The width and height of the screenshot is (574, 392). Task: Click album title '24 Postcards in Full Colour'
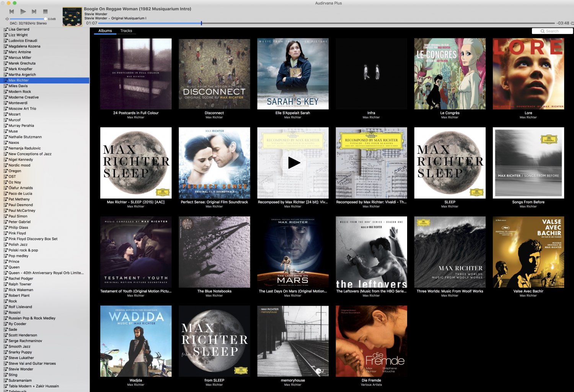[x=136, y=113]
